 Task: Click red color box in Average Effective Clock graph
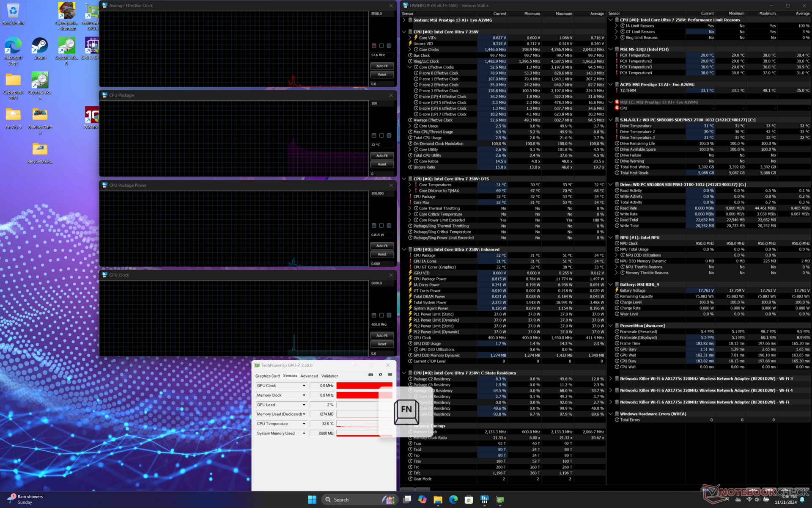click(x=374, y=46)
